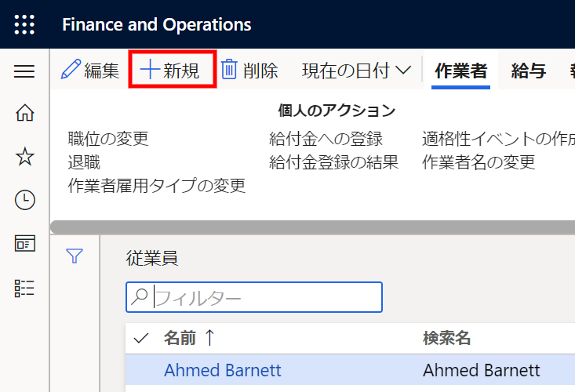
Task: Toggle select-all checkmark in grid header
Action: [x=141, y=338]
